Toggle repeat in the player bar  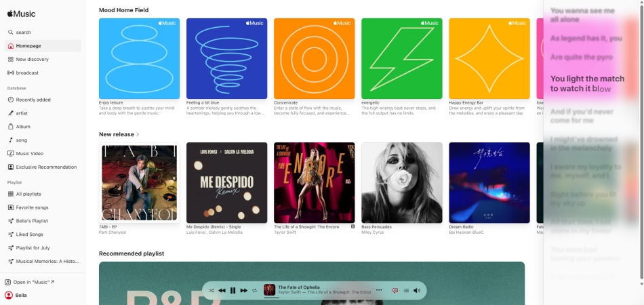[255, 290]
